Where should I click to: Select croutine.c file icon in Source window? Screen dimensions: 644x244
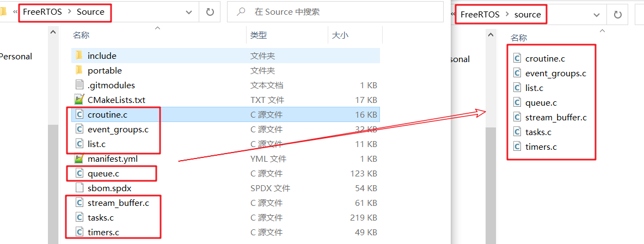click(x=79, y=114)
